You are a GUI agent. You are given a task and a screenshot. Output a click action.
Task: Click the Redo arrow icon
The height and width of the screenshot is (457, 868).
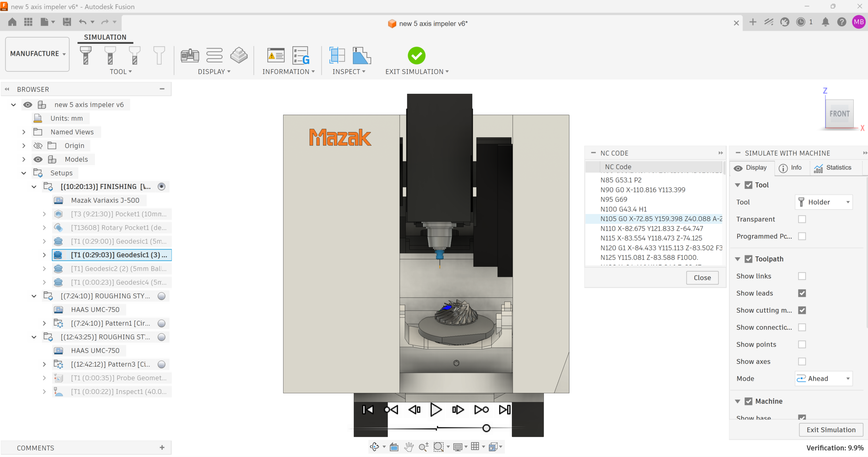105,22
